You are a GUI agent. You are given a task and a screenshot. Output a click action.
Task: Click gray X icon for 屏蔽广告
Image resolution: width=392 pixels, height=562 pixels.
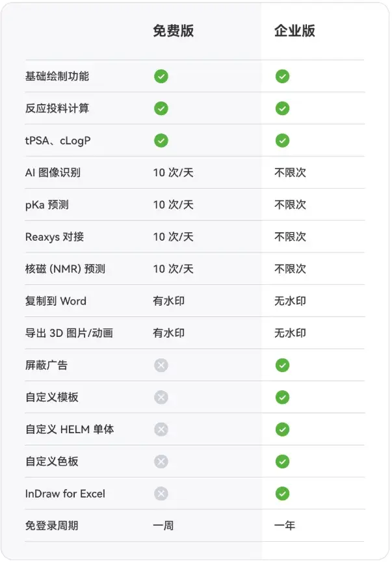click(x=161, y=366)
